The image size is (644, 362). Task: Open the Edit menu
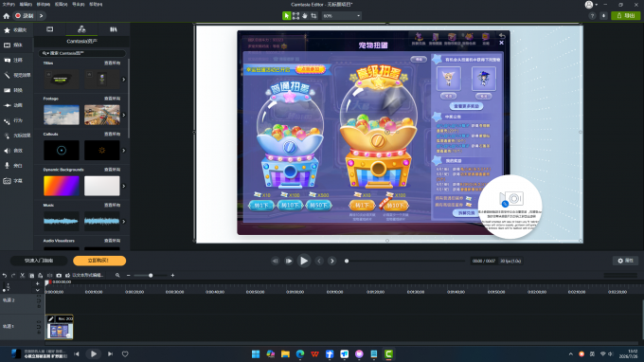26,5
